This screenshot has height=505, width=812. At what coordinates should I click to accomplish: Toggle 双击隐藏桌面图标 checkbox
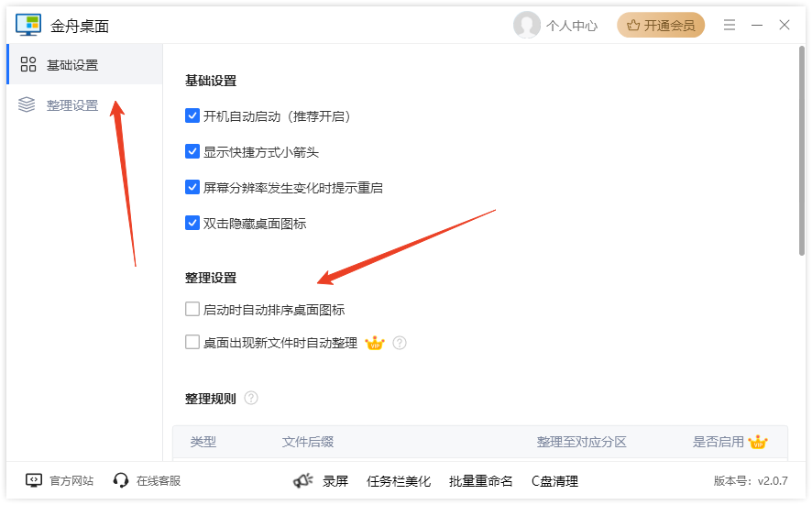coord(192,223)
